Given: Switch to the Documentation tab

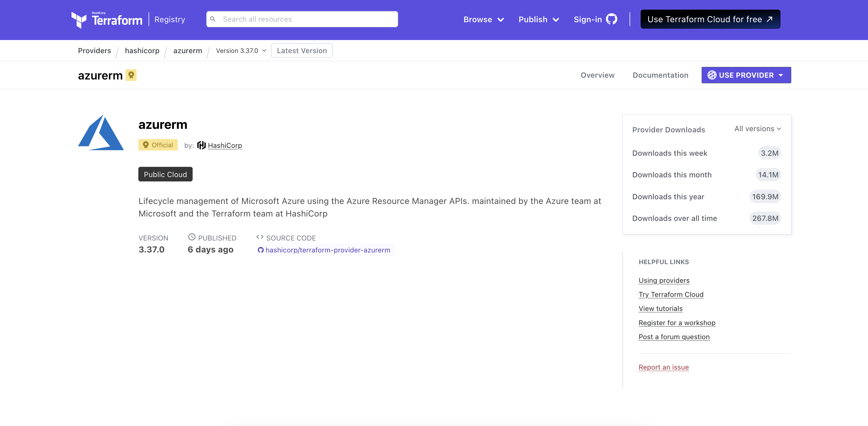Looking at the screenshot, I should coord(660,75).
